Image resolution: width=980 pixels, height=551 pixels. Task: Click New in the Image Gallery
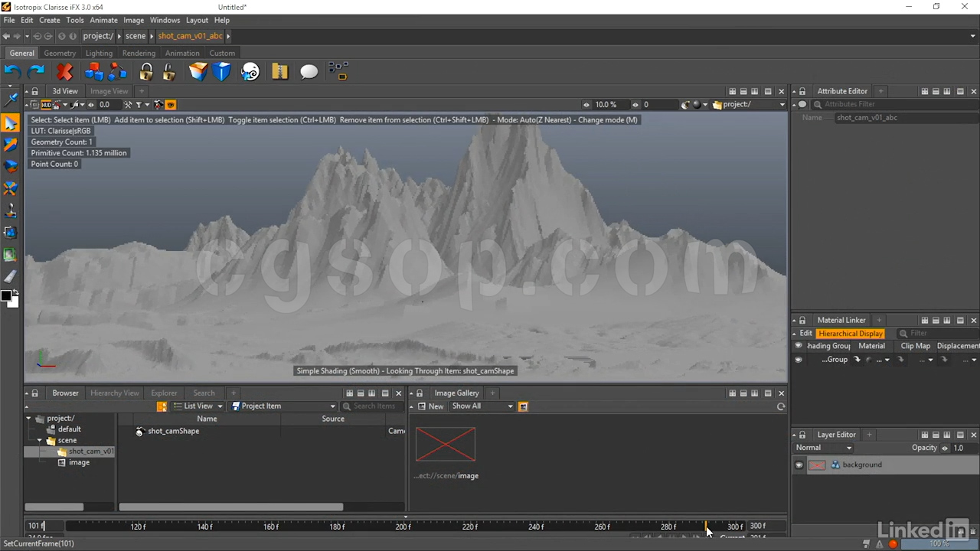pyautogui.click(x=436, y=406)
